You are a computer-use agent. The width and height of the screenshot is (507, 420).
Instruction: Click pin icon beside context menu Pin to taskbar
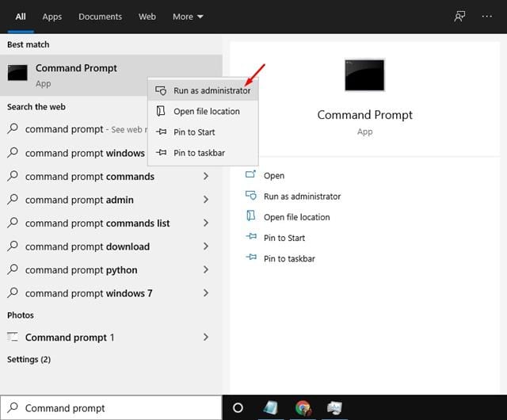161,152
